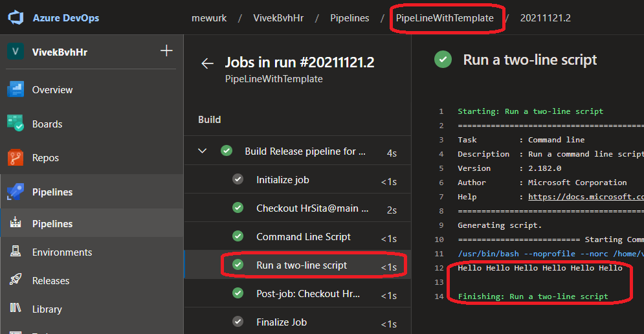Go to Pipelines breadcrumb

tap(350, 18)
